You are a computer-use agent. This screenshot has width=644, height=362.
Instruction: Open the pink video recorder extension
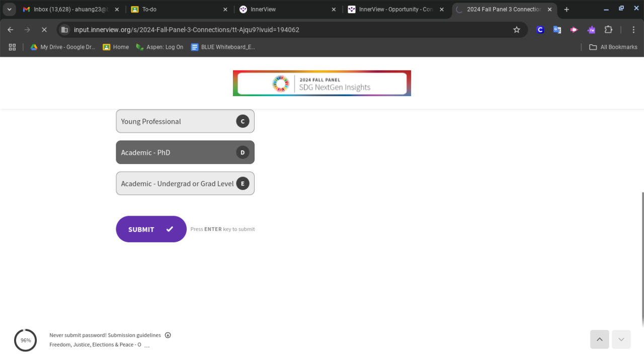[574, 30]
